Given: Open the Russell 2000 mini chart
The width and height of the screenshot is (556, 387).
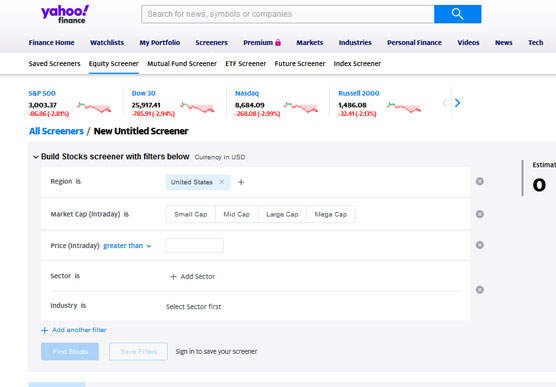Looking at the screenshot, I should tap(404, 107).
